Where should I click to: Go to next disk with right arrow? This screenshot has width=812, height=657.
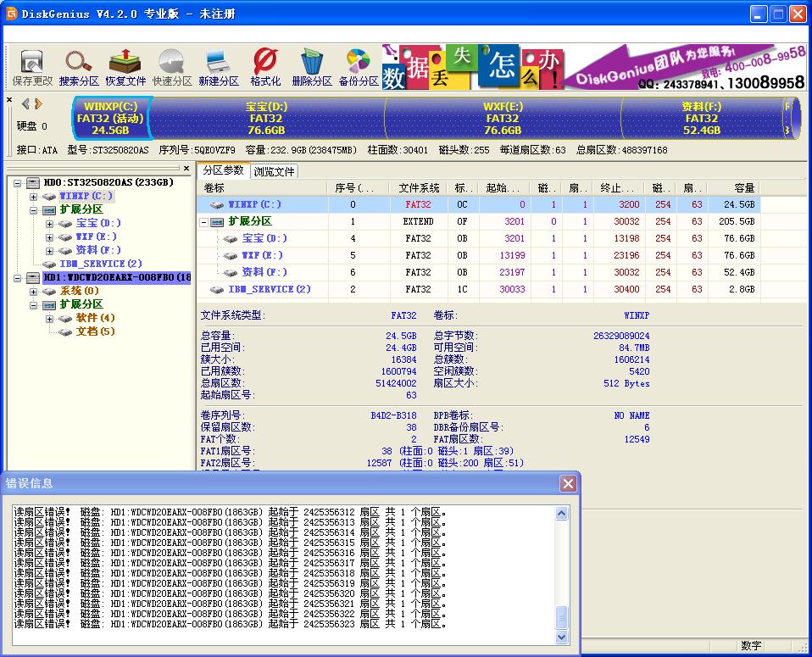coord(38,104)
